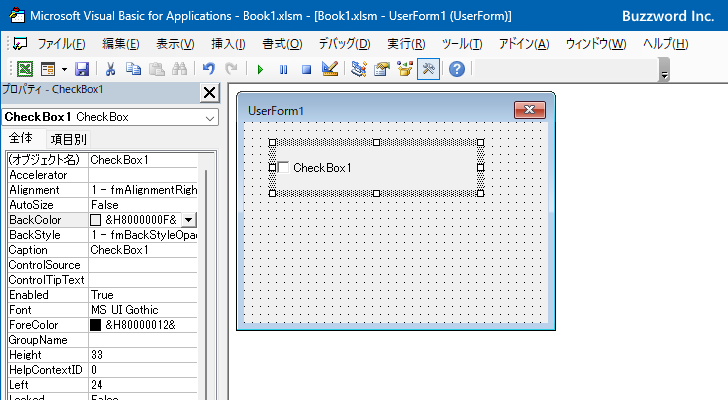Toggle the CheckBox1 checkbox on the UserForm
Viewport: 728px width, 400px height.
pyautogui.click(x=283, y=167)
